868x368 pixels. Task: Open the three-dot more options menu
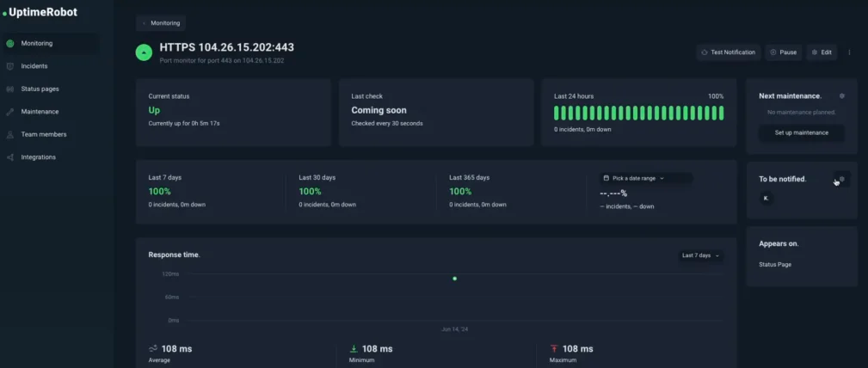point(849,52)
